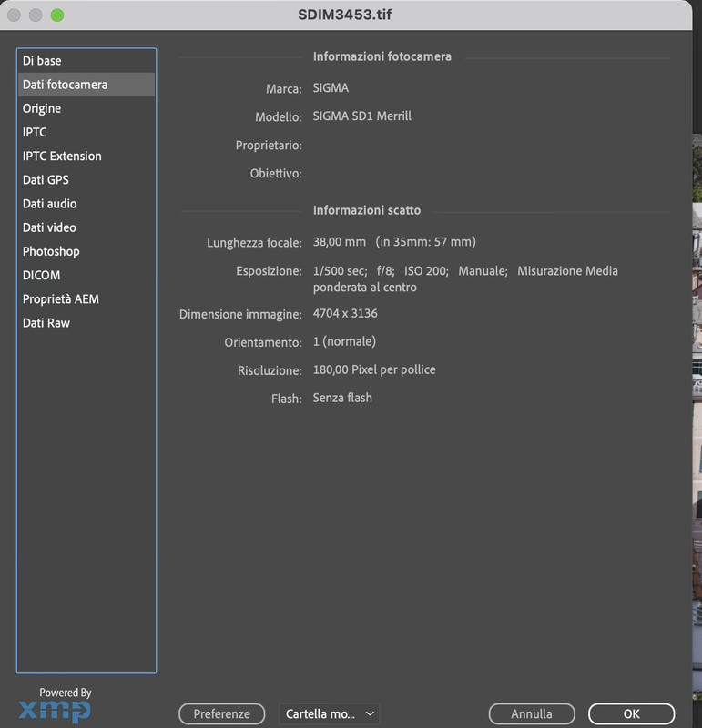Click the focal length value 38,00 mm
The height and width of the screenshot is (728, 702).
pyautogui.click(x=339, y=242)
